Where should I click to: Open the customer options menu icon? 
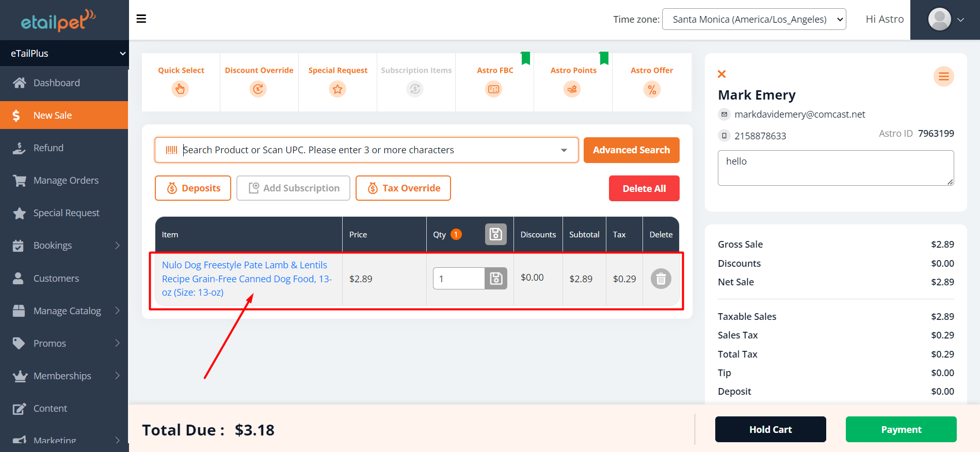pos(943,77)
